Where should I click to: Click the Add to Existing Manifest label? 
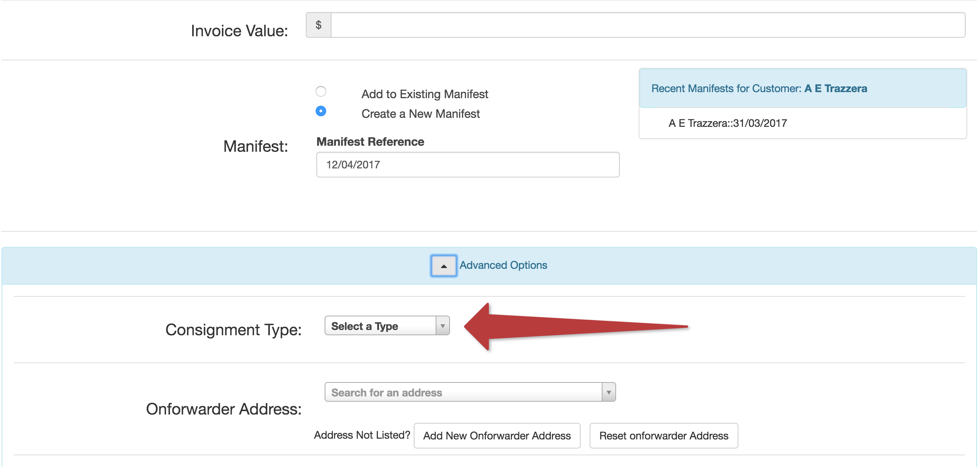(424, 94)
